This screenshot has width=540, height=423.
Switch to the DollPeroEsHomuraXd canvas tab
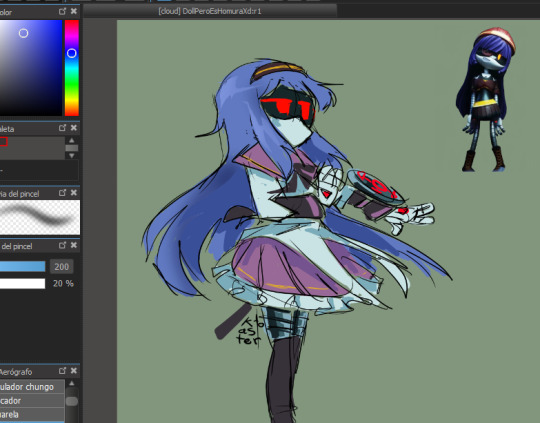(x=210, y=11)
